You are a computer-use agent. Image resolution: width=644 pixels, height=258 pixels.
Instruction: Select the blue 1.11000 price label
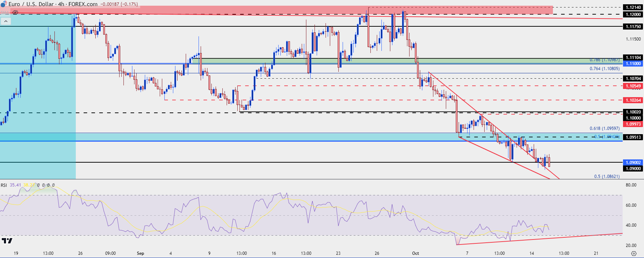[633, 63]
